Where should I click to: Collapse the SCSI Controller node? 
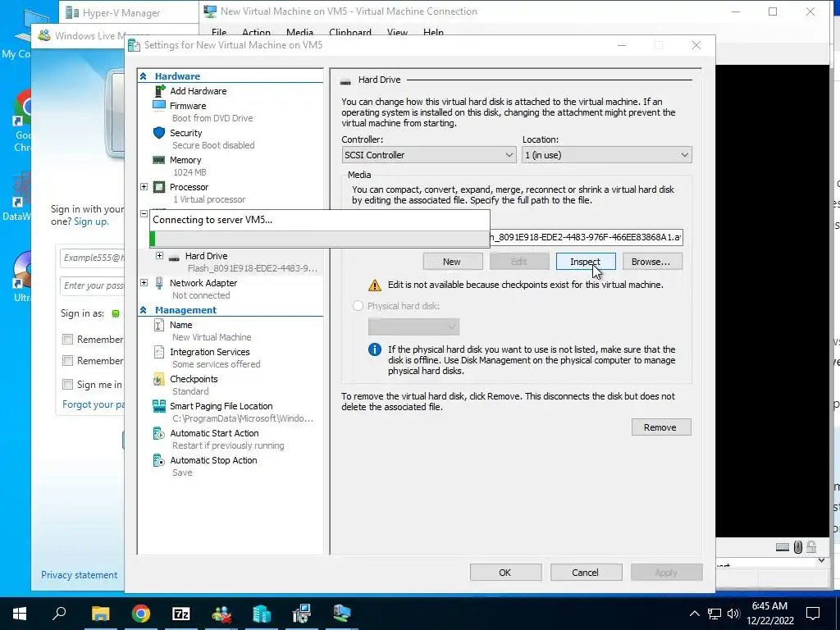(144, 213)
